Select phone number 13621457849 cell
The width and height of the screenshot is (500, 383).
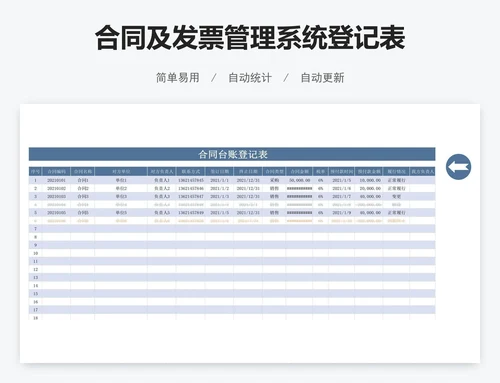click(191, 213)
